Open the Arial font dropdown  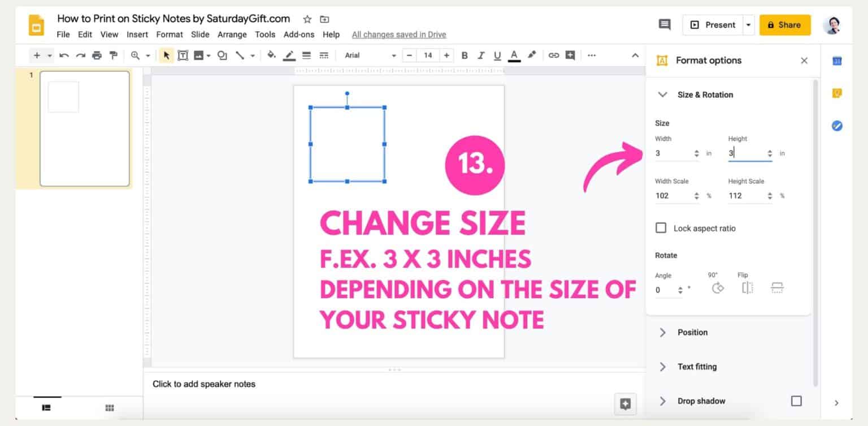coord(367,55)
